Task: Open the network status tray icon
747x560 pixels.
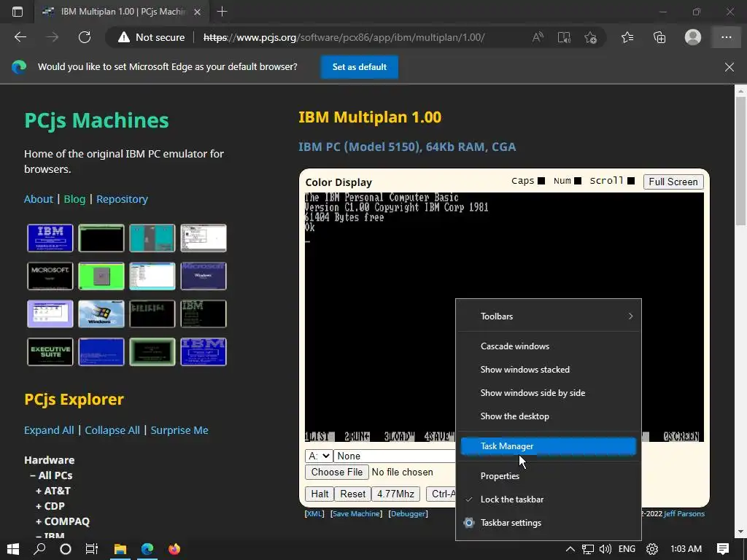Action: coord(588,549)
